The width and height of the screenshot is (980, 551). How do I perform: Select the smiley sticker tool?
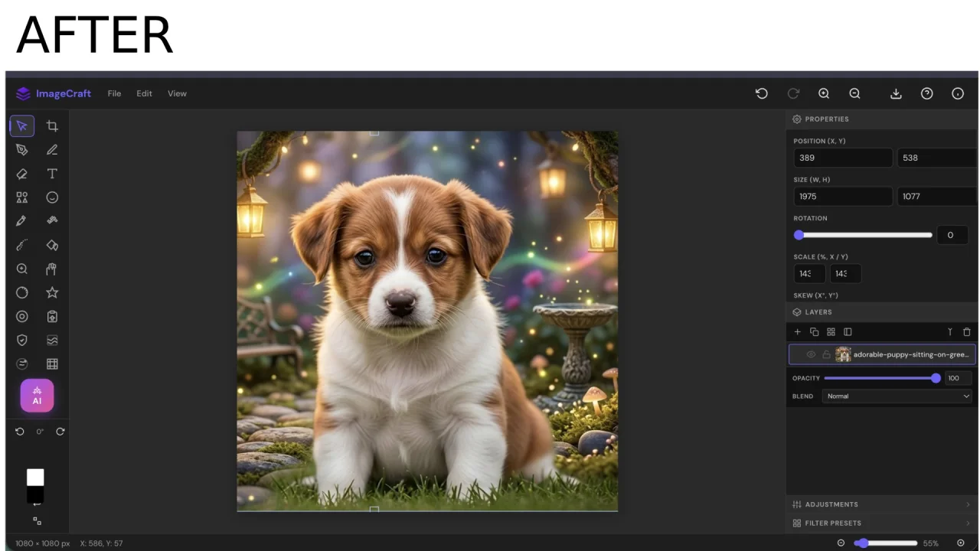click(x=52, y=197)
